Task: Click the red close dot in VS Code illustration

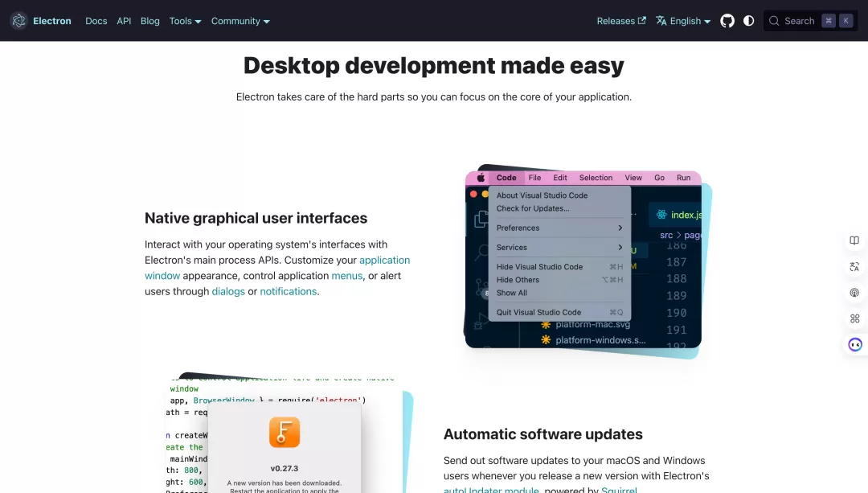Action: [473, 194]
